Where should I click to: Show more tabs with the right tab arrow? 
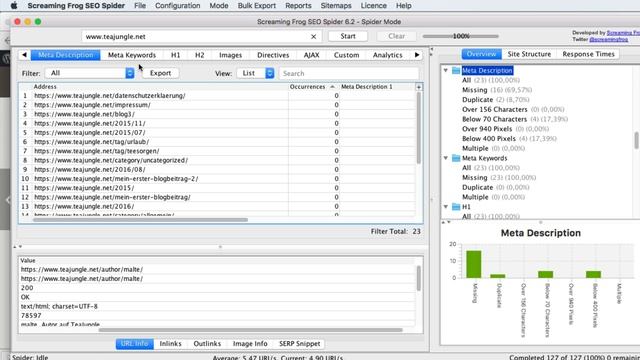pos(417,55)
